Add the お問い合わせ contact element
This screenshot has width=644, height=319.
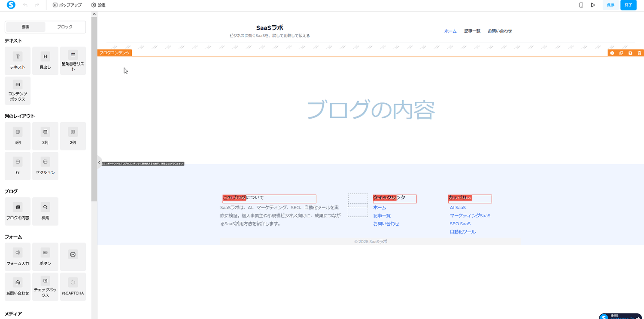tap(18, 287)
